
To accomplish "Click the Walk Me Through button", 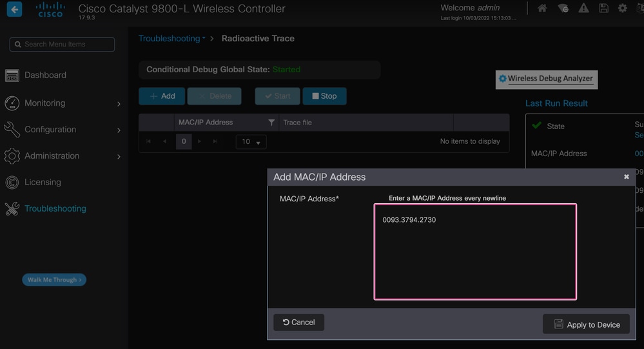I will point(54,280).
